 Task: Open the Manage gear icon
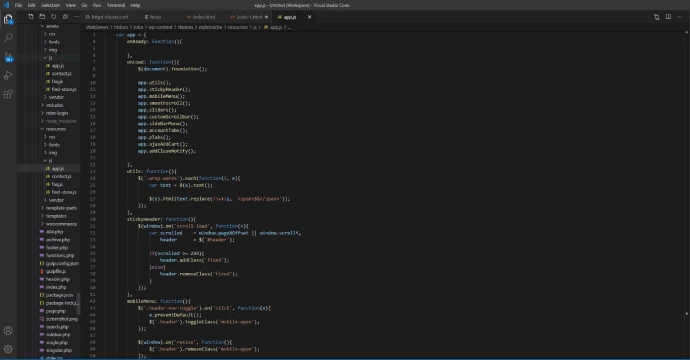[8, 349]
